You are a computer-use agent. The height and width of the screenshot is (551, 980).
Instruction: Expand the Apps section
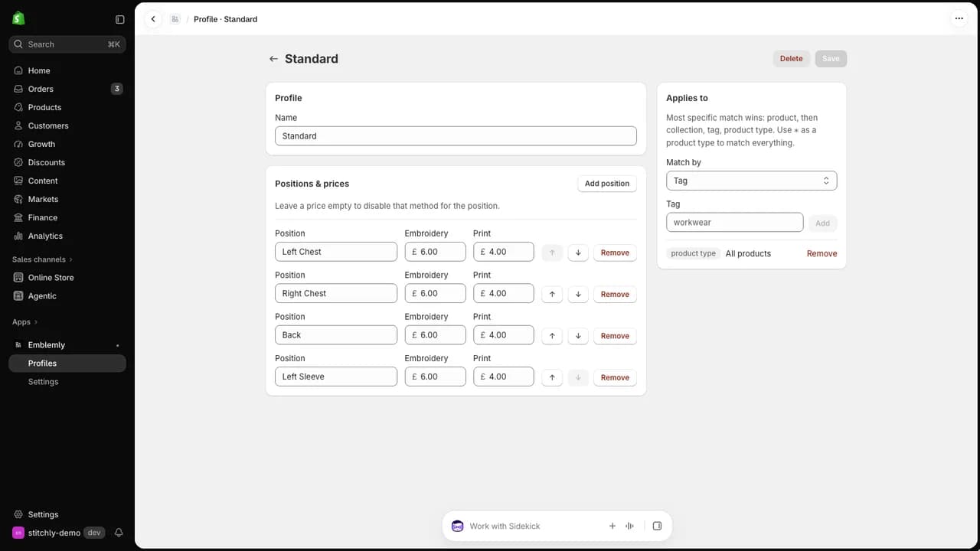(x=24, y=322)
